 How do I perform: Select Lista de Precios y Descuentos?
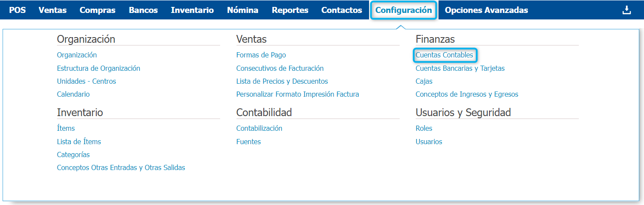click(282, 81)
